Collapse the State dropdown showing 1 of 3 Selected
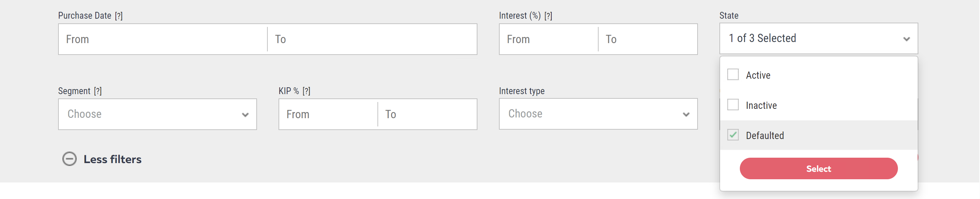 (818, 38)
